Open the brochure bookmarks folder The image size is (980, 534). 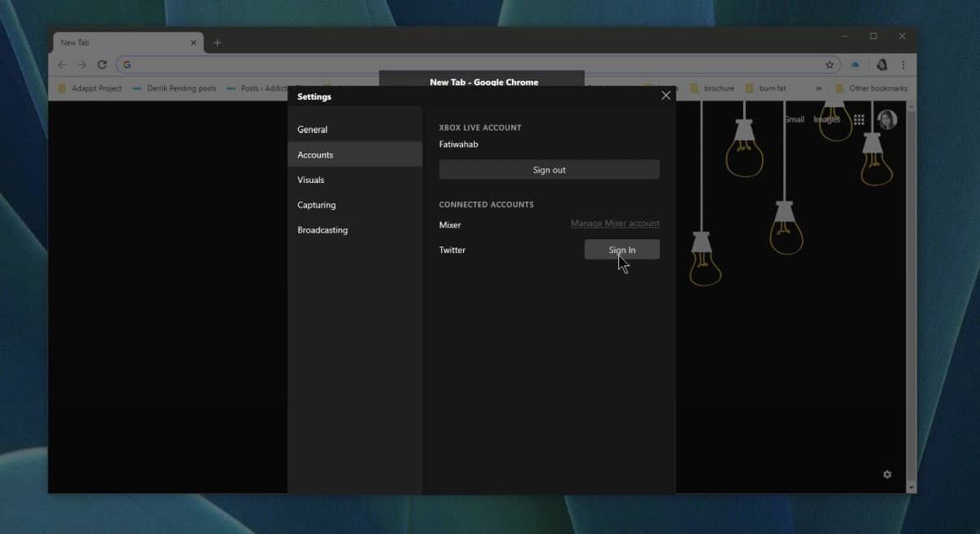point(712,88)
